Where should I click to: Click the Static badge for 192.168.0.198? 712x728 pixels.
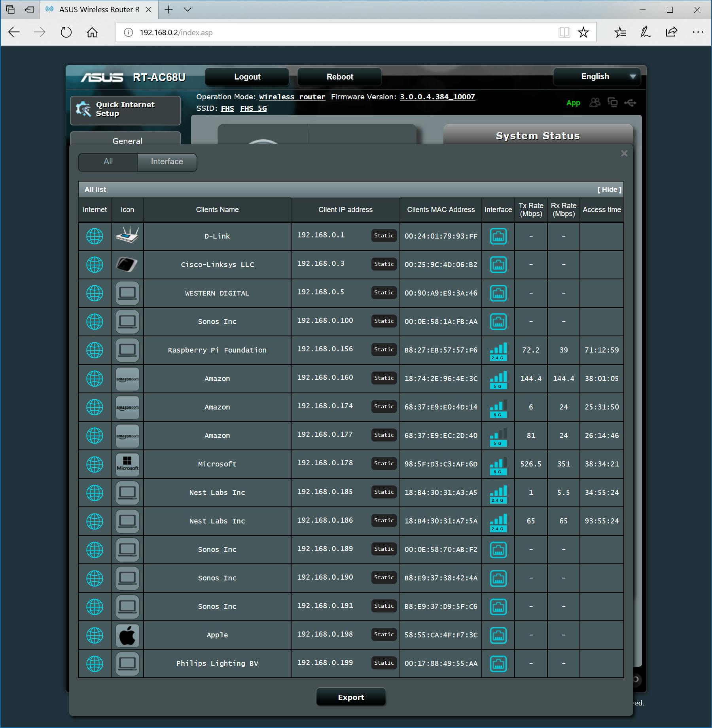[384, 634]
